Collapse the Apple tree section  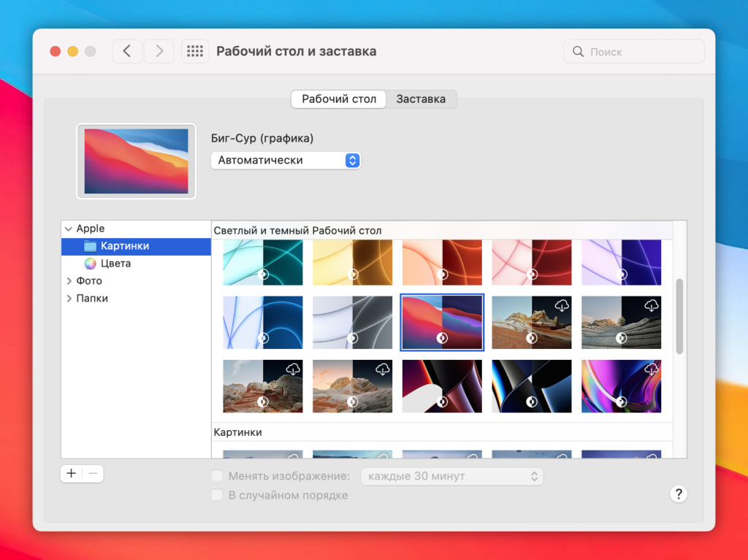[69, 229]
